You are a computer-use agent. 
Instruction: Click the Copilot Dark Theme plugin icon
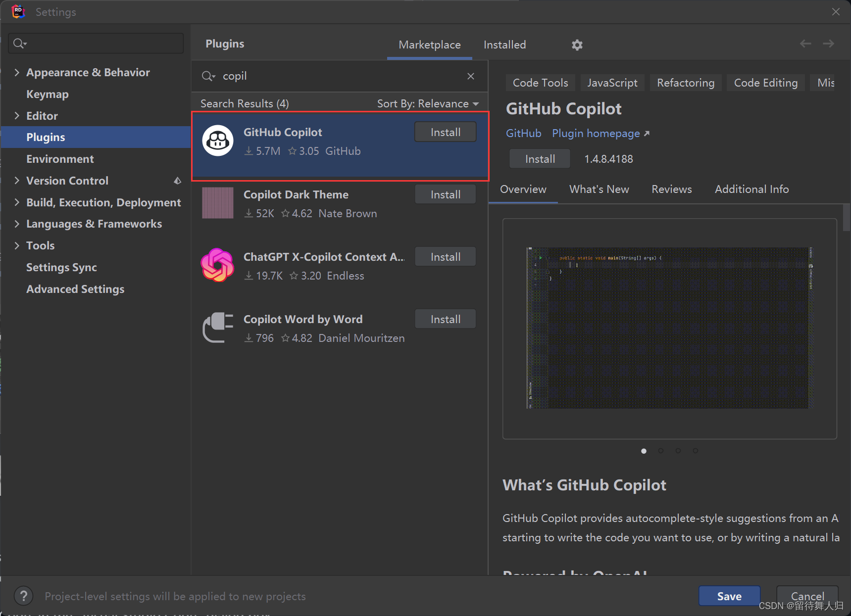click(x=218, y=203)
